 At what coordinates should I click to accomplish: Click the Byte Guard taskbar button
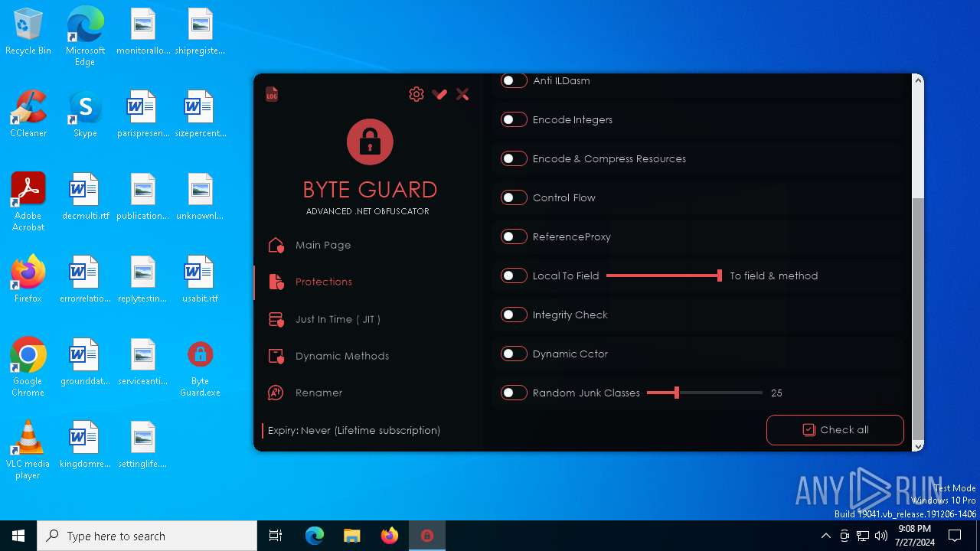(x=427, y=536)
